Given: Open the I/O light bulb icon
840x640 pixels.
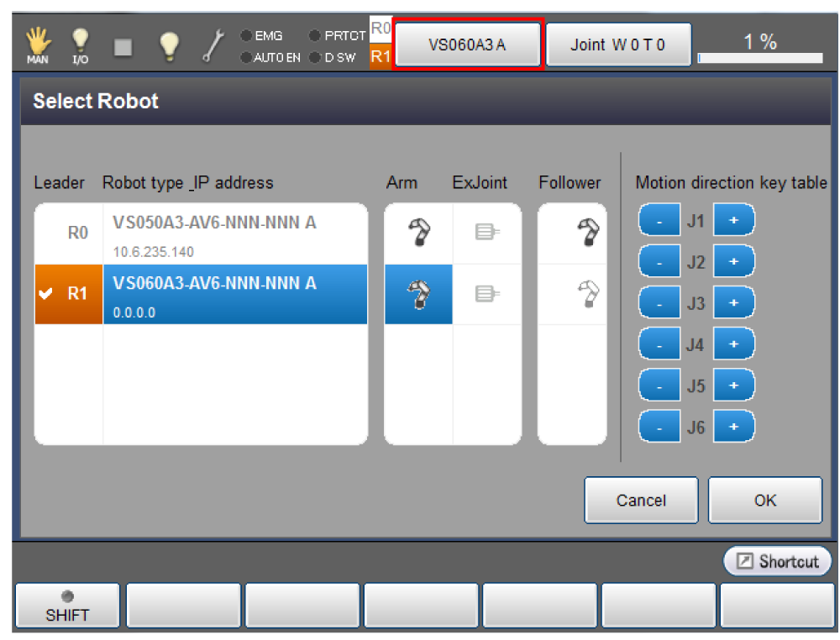Looking at the screenshot, I should click(x=80, y=45).
